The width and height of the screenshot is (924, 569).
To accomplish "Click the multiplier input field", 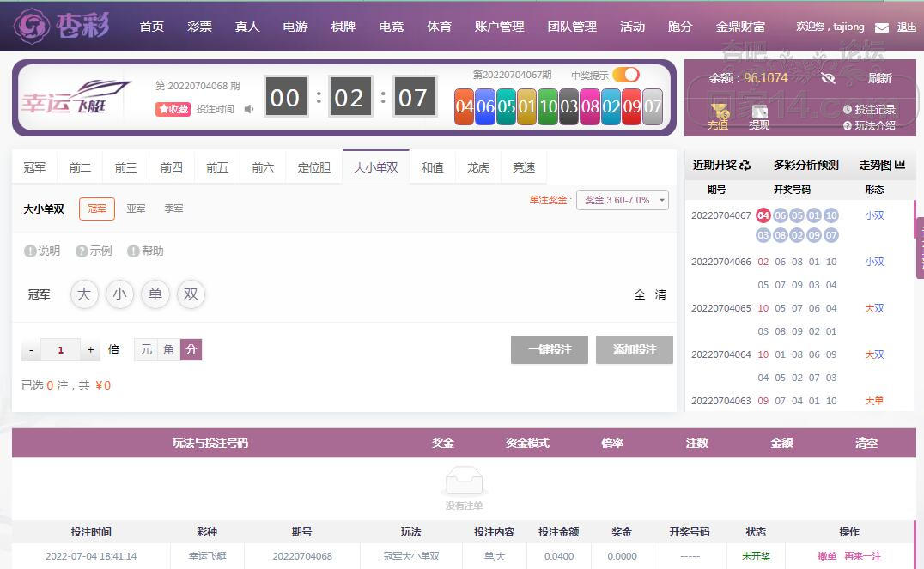I will point(61,350).
